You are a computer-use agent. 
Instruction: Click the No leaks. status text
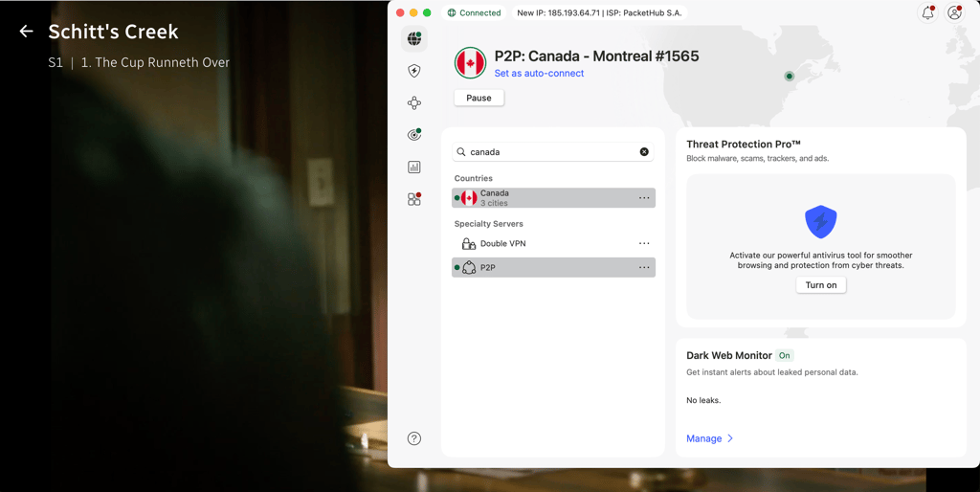[703, 400]
